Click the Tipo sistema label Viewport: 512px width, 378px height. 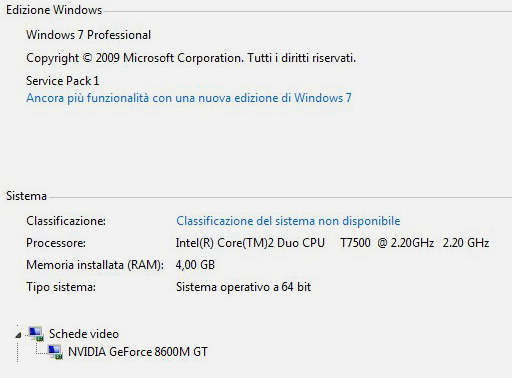tap(61, 287)
